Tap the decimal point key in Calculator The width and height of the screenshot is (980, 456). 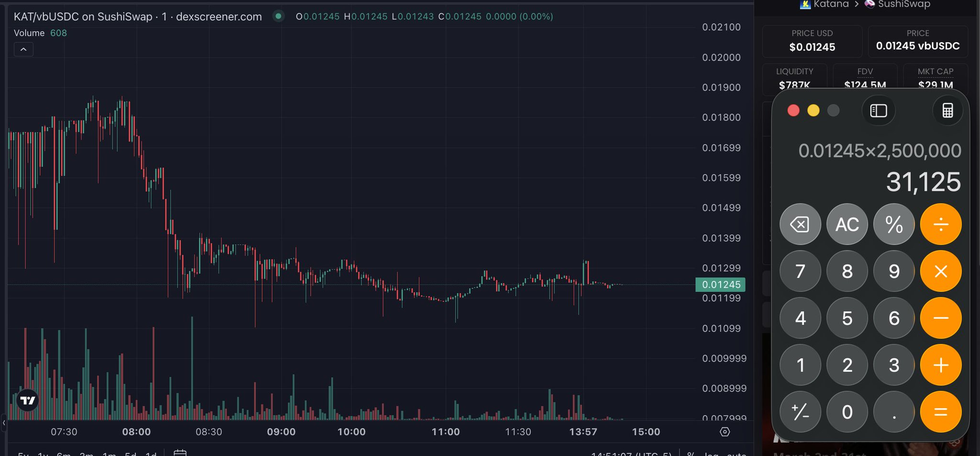pyautogui.click(x=894, y=412)
